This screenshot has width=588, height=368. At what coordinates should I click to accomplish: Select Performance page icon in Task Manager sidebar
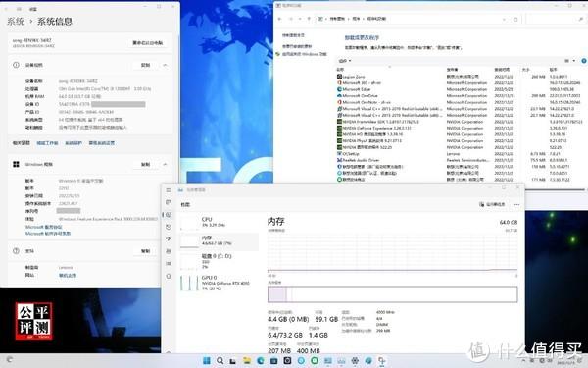coord(169,215)
